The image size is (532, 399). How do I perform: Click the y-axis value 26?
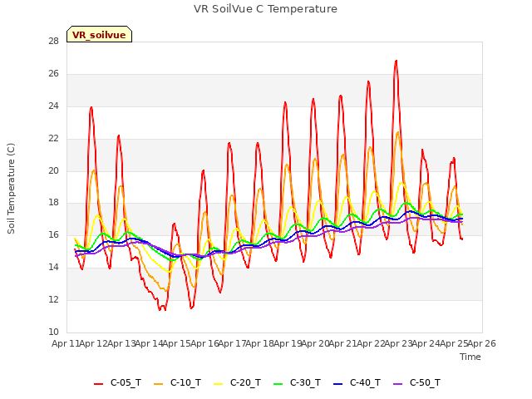tap(53, 74)
